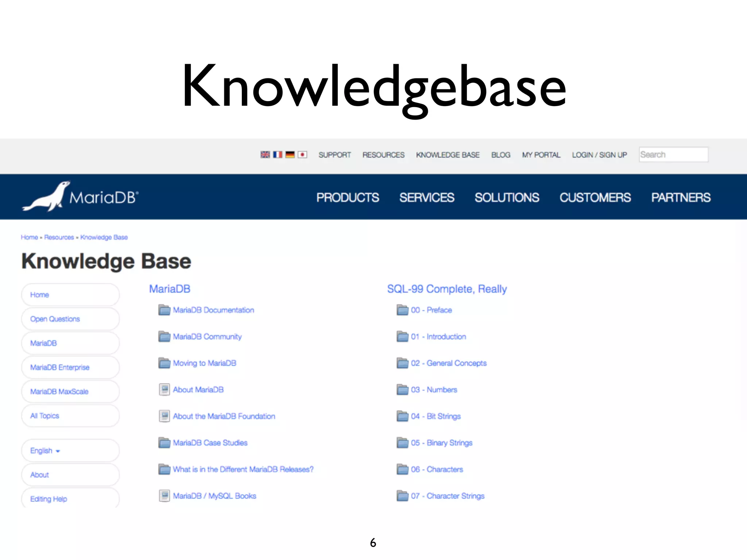747x560 pixels.
Task: Open the 01 - Introduction folder icon
Action: tap(403, 337)
